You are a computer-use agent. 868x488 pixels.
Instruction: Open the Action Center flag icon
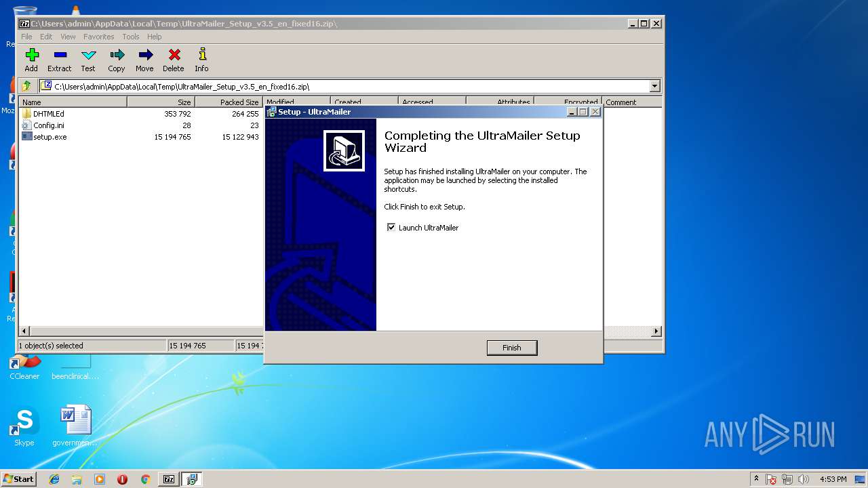[x=771, y=479]
